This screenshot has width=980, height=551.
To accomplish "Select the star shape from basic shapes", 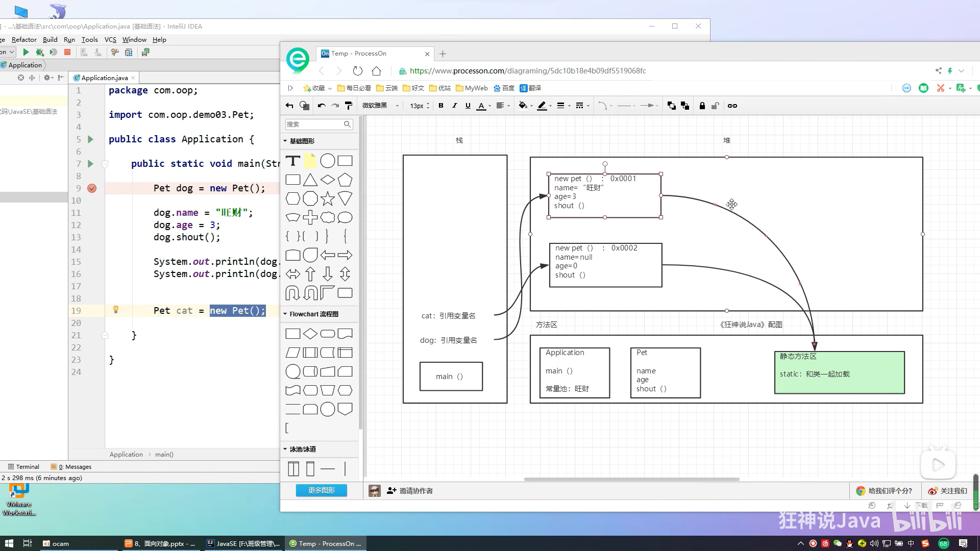I will [327, 198].
